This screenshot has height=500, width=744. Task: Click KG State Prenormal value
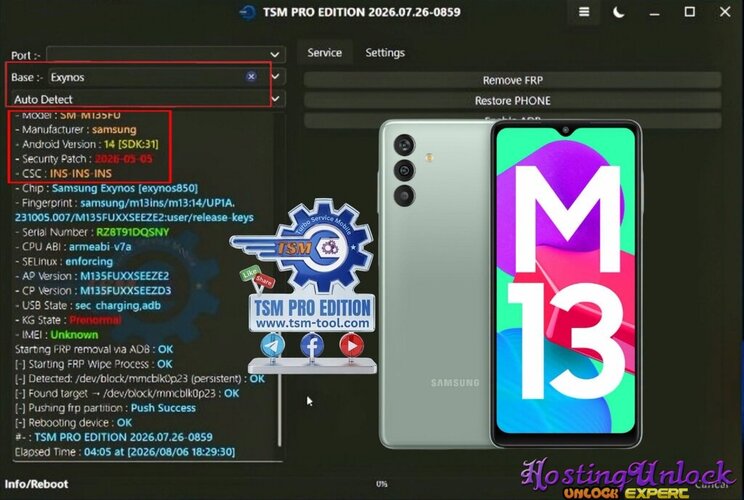[x=95, y=320]
